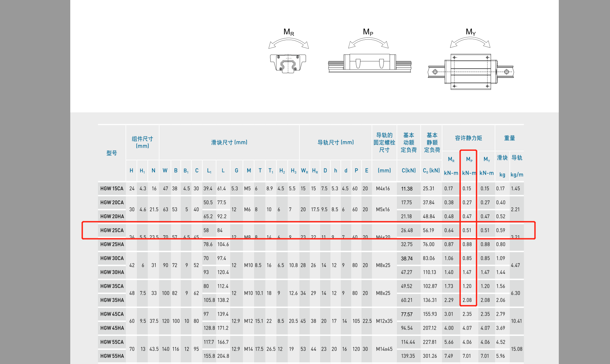Select model name HGW 25HA
This screenshot has height=364, width=610.
coord(112,245)
